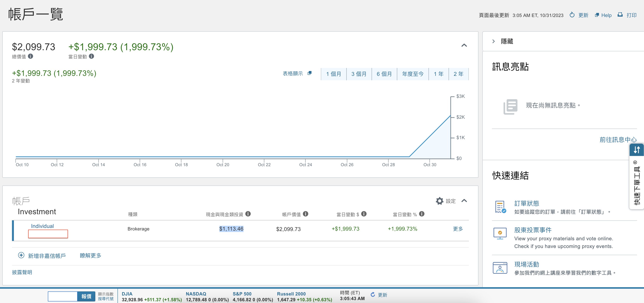Collapse the total value chart panel

[464, 45]
